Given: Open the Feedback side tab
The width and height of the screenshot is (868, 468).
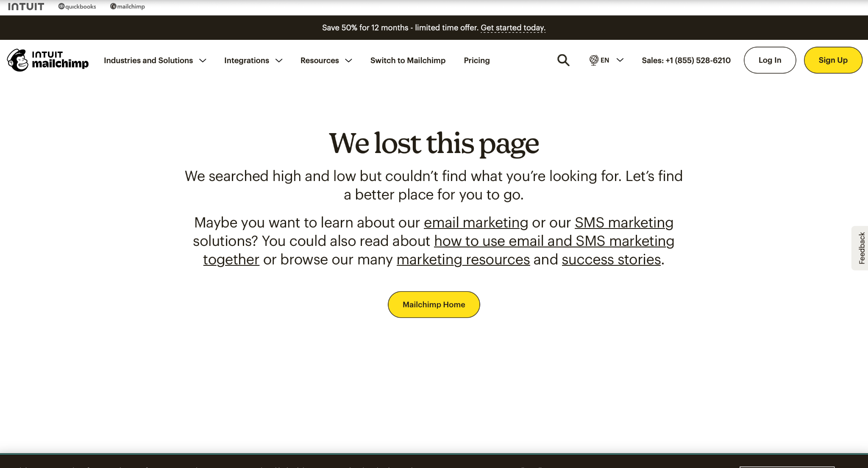Looking at the screenshot, I should [x=860, y=248].
